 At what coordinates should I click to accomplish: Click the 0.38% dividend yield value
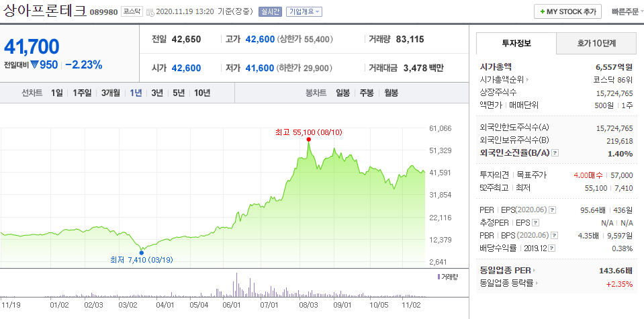(622, 248)
